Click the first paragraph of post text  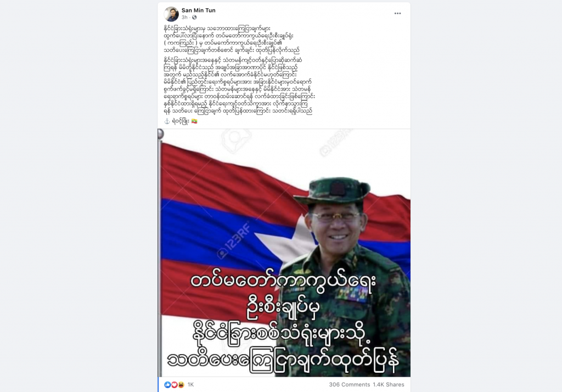pos(232,40)
